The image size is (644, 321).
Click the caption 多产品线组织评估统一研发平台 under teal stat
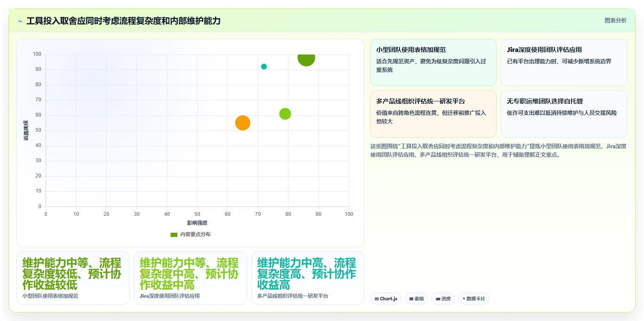point(293,296)
